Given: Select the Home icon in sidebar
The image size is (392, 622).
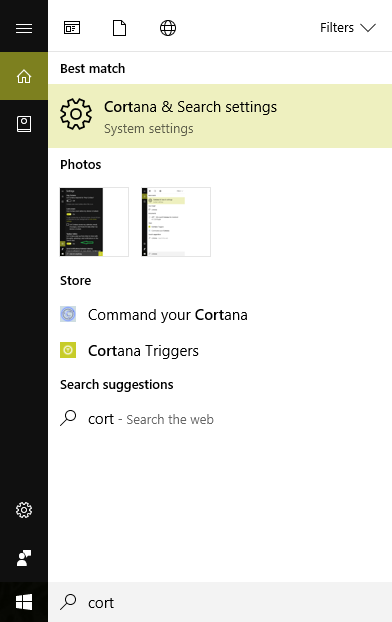Looking at the screenshot, I should click(x=24, y=76).
